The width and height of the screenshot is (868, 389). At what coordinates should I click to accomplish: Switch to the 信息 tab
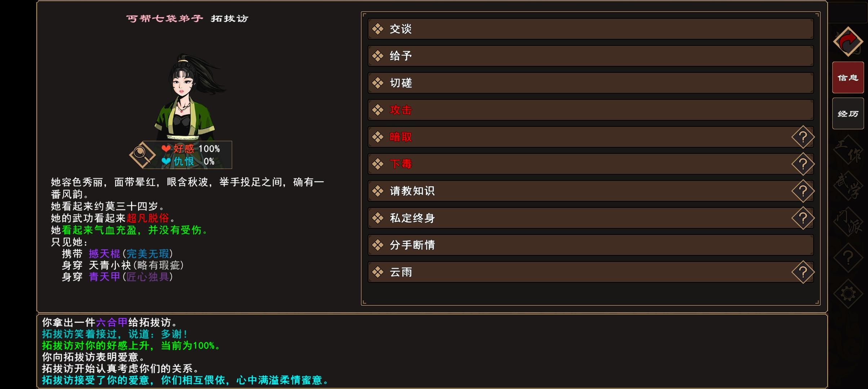[848, 77]
